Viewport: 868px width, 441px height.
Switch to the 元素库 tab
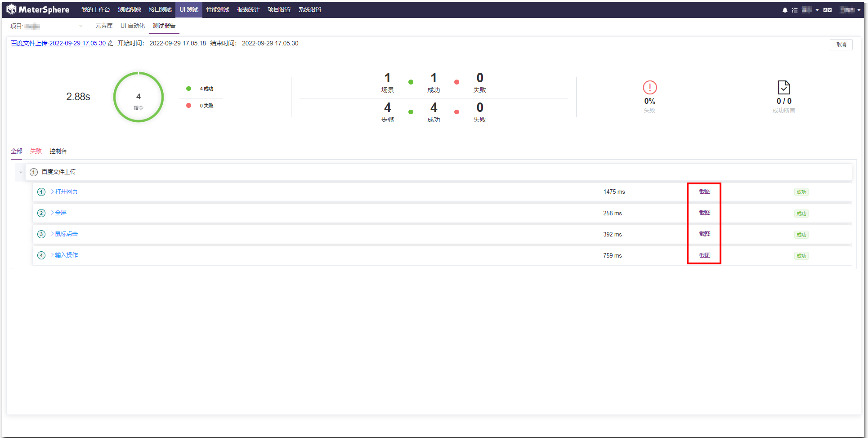pos(104,26)
